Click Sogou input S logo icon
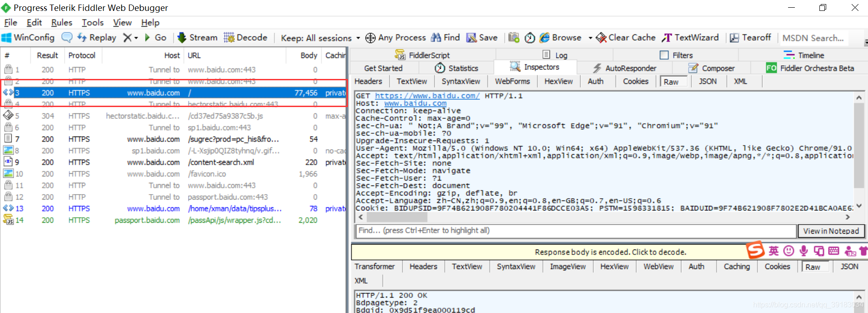Viewport: 868px width, 313px height. click(x=755, y=250)
